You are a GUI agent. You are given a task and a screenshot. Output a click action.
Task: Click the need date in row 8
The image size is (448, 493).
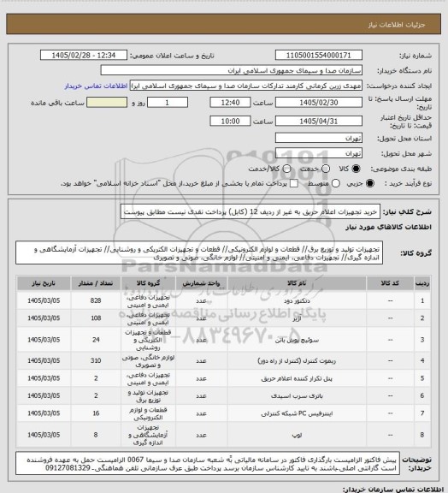tap(44, 435)
